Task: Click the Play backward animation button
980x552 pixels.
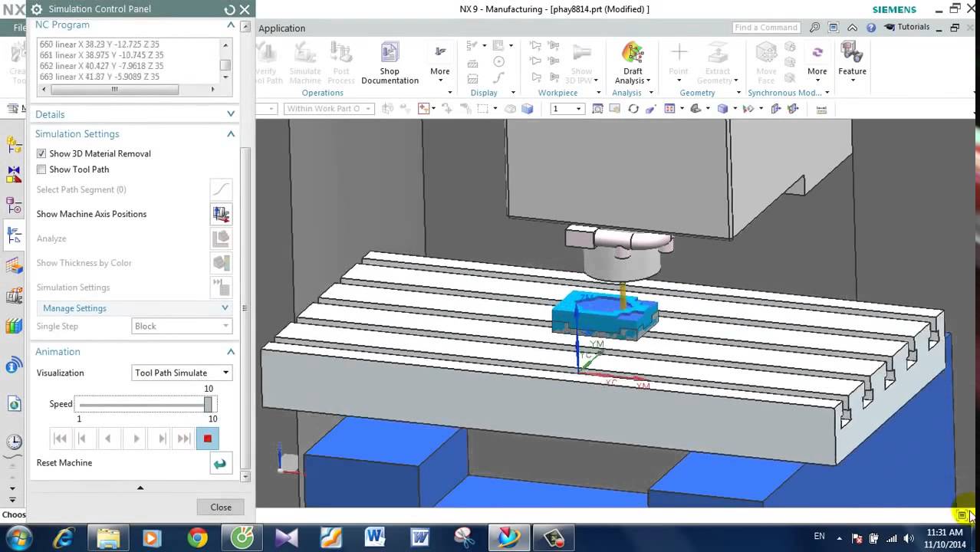Action: click(x=108, y=439)
